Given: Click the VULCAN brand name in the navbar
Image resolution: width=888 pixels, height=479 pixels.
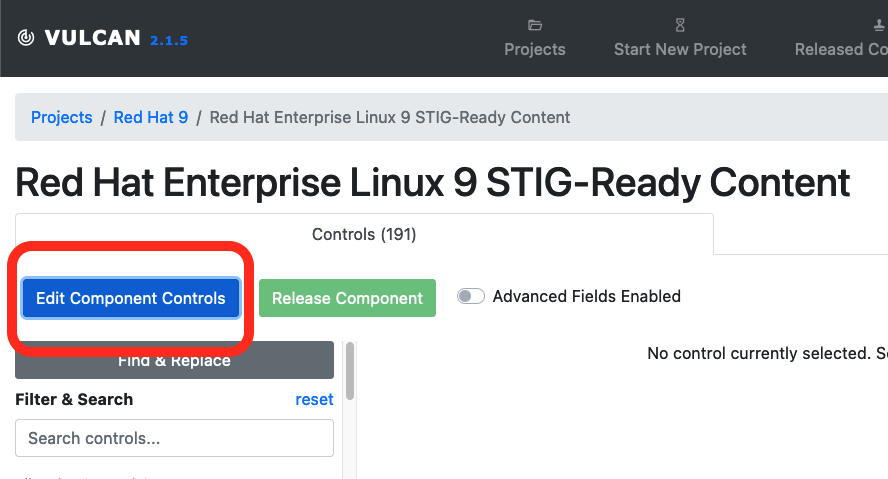Looking at the screenshot, I should tap(93, 39).
